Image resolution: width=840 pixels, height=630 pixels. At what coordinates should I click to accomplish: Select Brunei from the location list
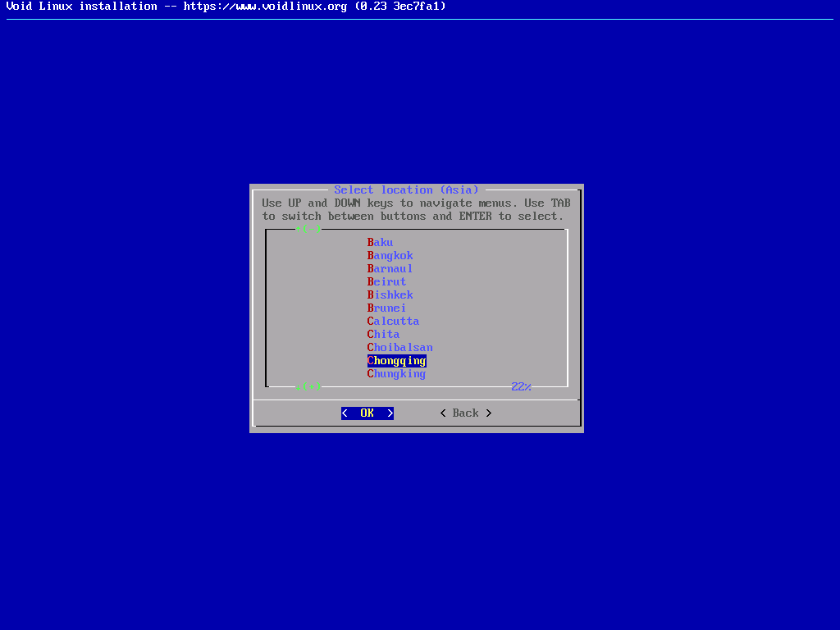coord(386,308)
